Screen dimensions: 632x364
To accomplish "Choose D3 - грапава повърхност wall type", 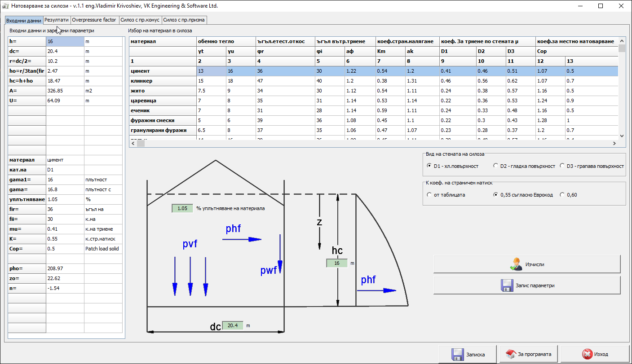I will coord(562,166).
